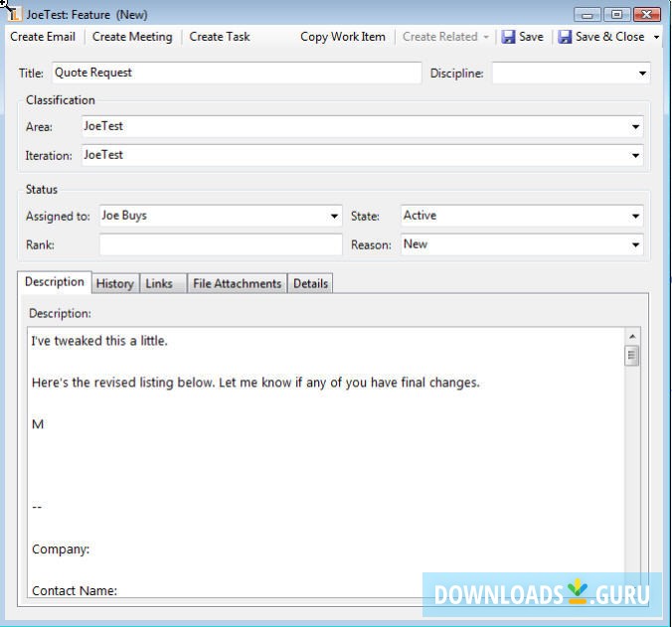Image resolution: width=672 pixels, height=627 pixels.
Task: Click the Save floppy disk icon
Action: (508, 37)
